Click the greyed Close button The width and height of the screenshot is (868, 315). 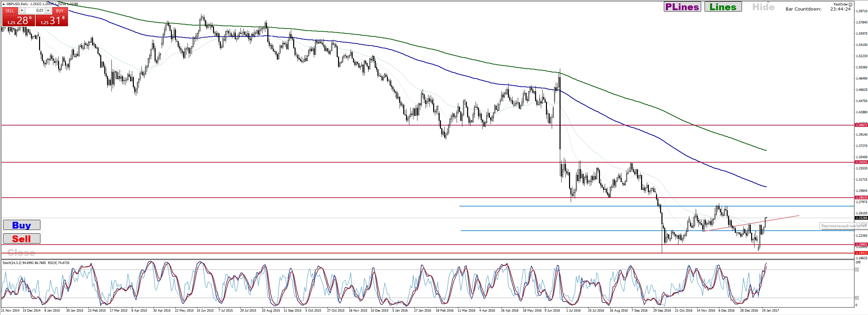coord(21,252)
